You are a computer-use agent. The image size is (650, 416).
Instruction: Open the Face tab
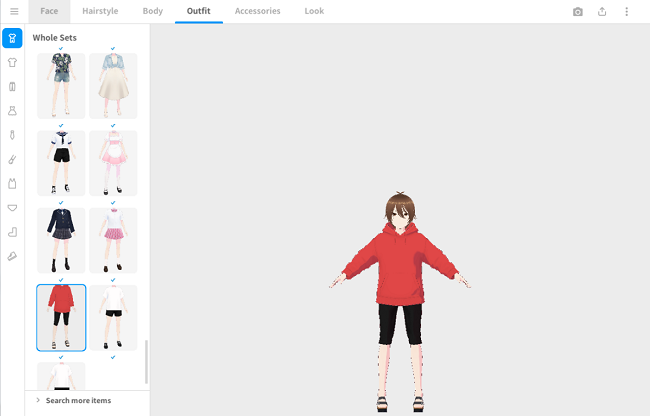[49, 11]
